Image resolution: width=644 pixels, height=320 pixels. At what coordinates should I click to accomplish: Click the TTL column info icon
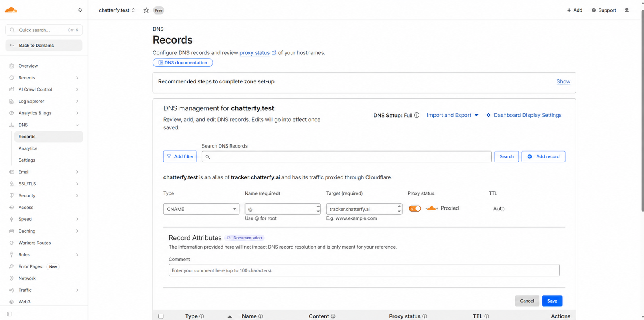487,316
